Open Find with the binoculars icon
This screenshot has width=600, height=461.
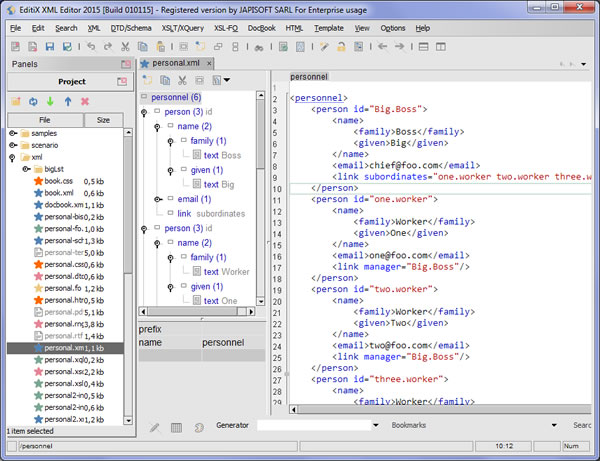click(x=259, y=47)
